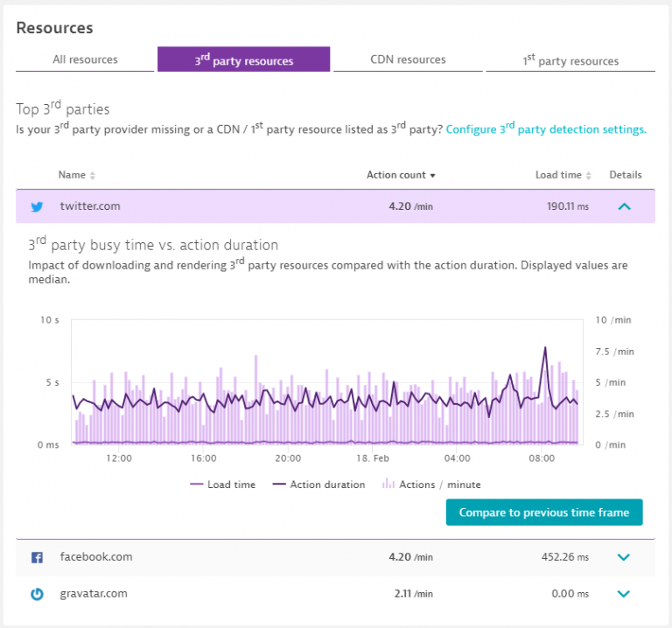Viewport: 672px width, 628px height.
Task: Click the Facebook logo icon
Action: coord(37,557)
